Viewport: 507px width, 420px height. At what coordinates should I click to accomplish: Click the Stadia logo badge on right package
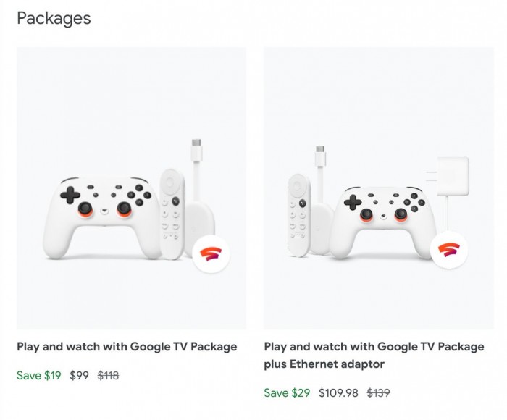click(x=453, y=251)
